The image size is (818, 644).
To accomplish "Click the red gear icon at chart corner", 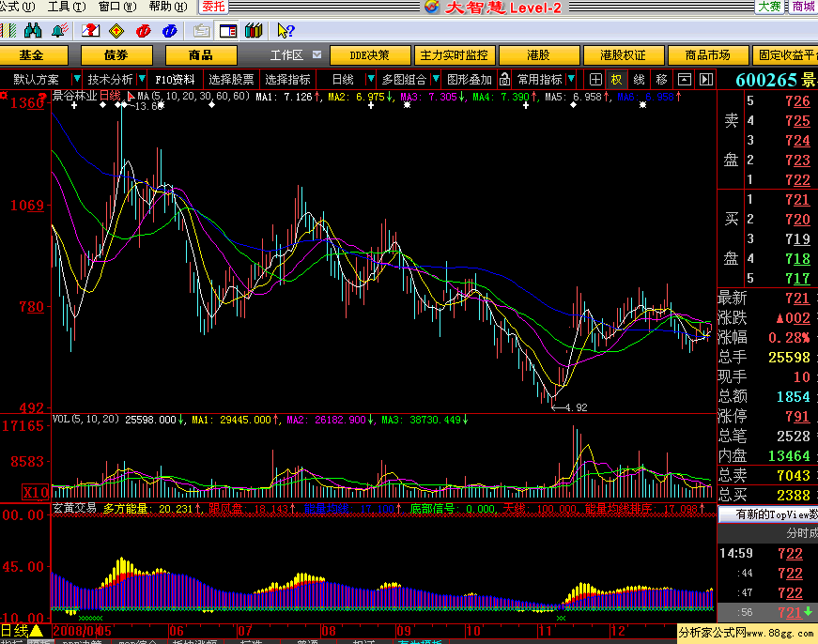I will 4,96.
